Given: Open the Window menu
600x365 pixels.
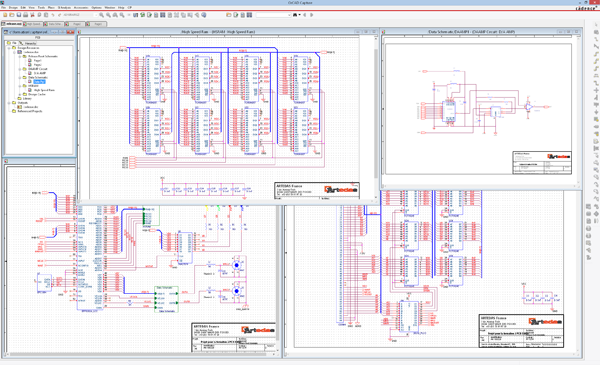Looking at the screenshot, I should pyautogui.click(x=110, y=8).
